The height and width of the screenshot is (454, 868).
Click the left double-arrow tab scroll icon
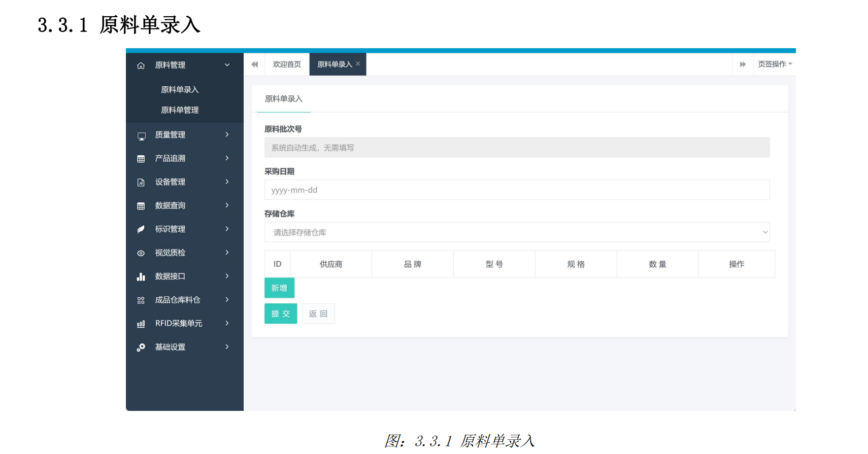255,64
